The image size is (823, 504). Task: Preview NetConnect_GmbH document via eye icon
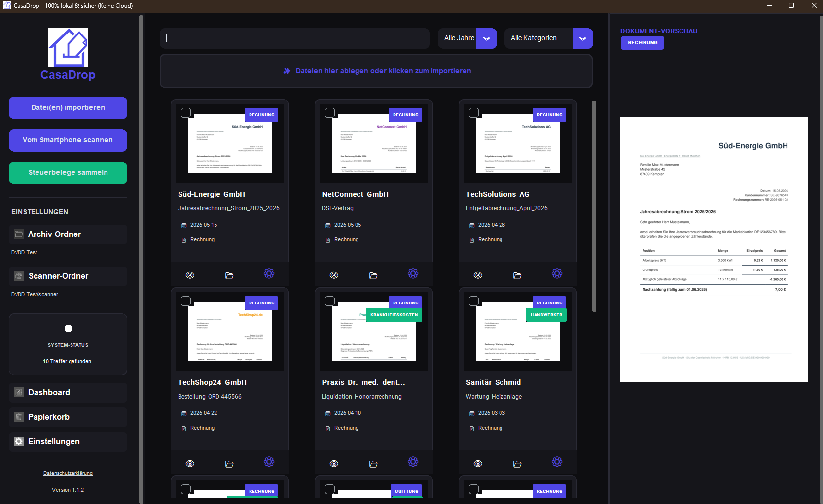pyautogui.click(x=334, y=275)
